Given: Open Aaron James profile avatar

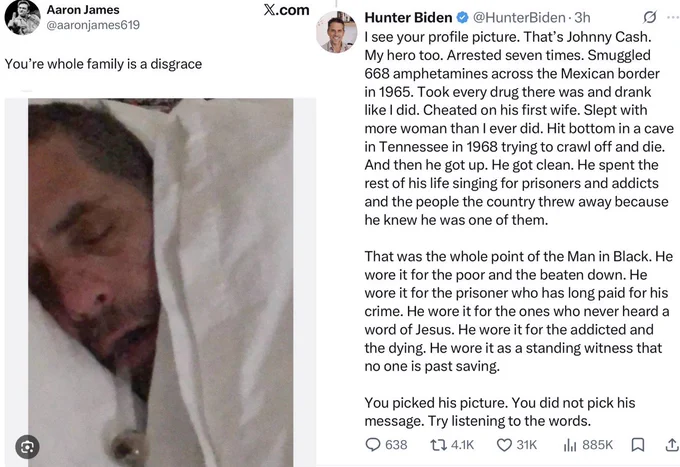Looking at the screenshot, I should 22,16.
